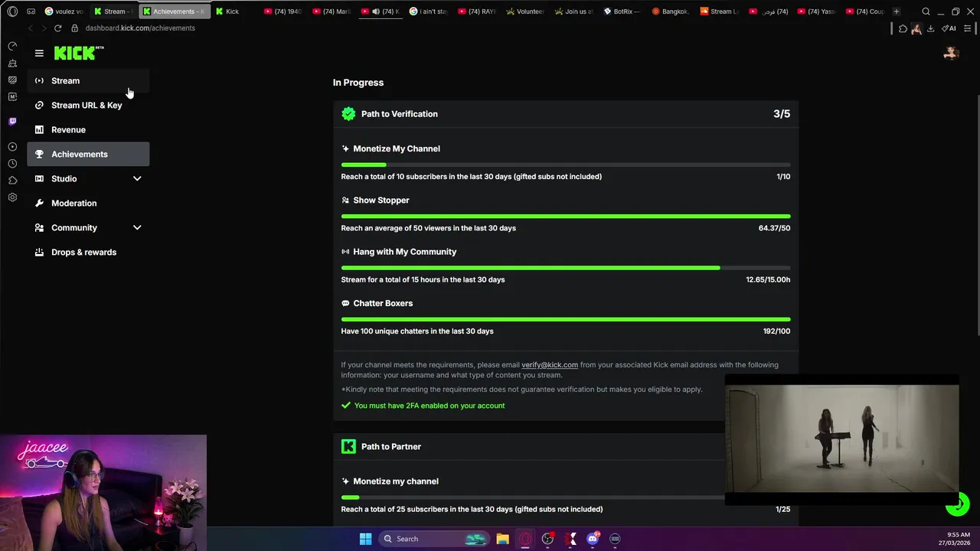Click the profile avatar in the dashboard header
The image size is (980, 551).
[951, 53]
